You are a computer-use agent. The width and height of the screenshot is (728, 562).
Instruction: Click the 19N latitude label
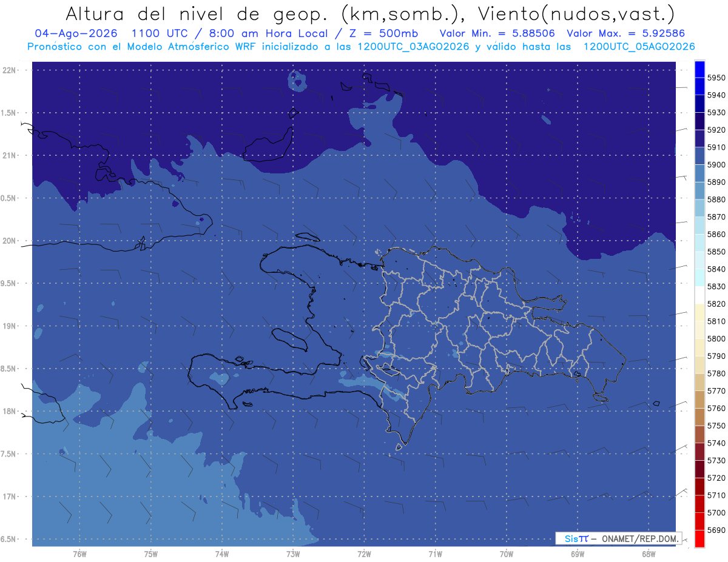[9, 326]
